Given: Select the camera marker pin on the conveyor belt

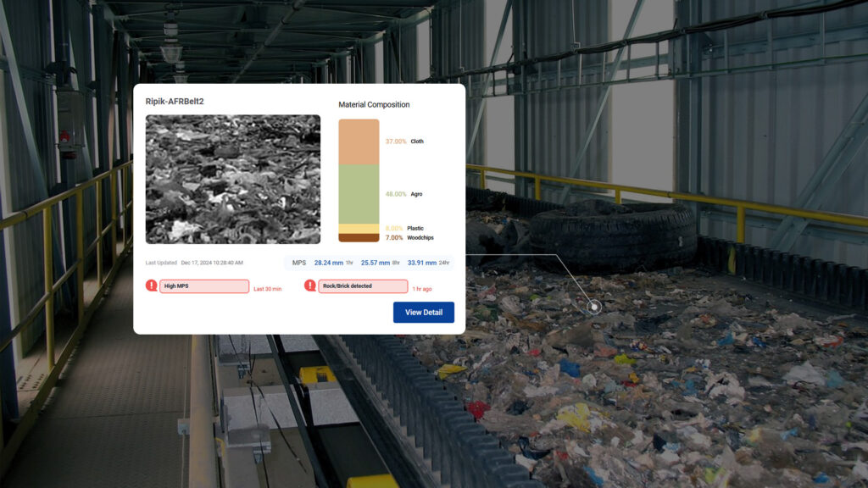Looking at the screenshot, I should (594, 307).
